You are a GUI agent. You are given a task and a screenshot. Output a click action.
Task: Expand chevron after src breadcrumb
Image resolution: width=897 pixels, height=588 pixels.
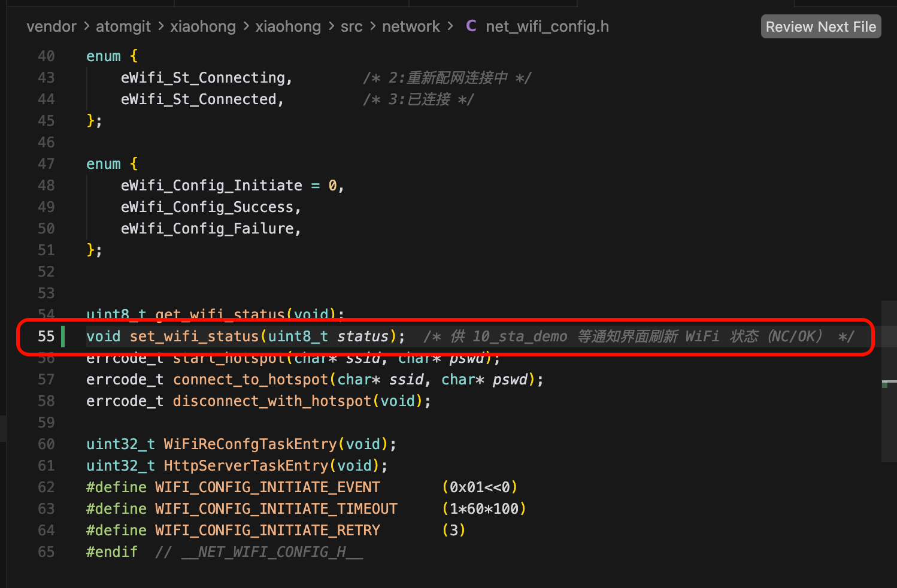[372, 26]
